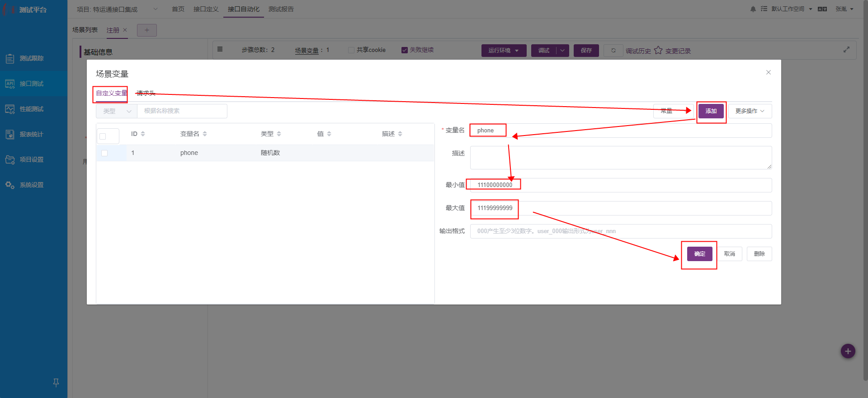868x398 pixels.
Task: Switch to the 自定义变量 tab
Action: [x=112, y=94]
